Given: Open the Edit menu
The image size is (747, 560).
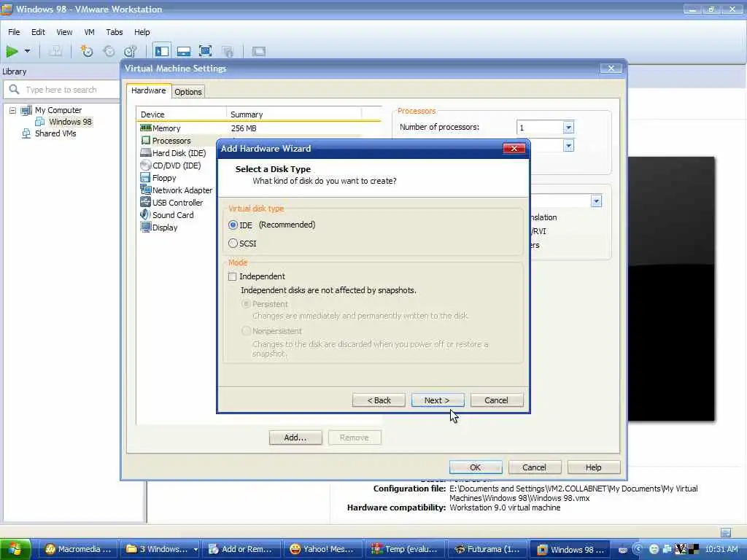Looking at the screenshot, I should click(x=38, y=32).
